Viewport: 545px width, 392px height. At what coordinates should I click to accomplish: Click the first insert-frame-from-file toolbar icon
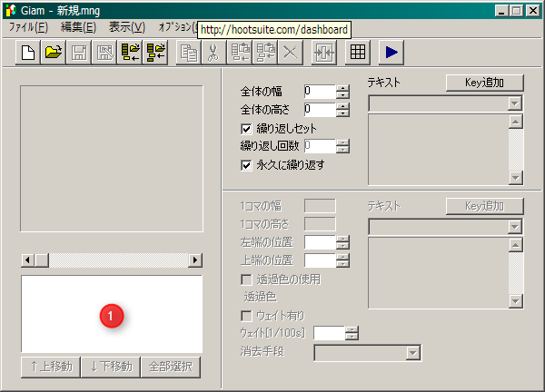click(130, 53)
